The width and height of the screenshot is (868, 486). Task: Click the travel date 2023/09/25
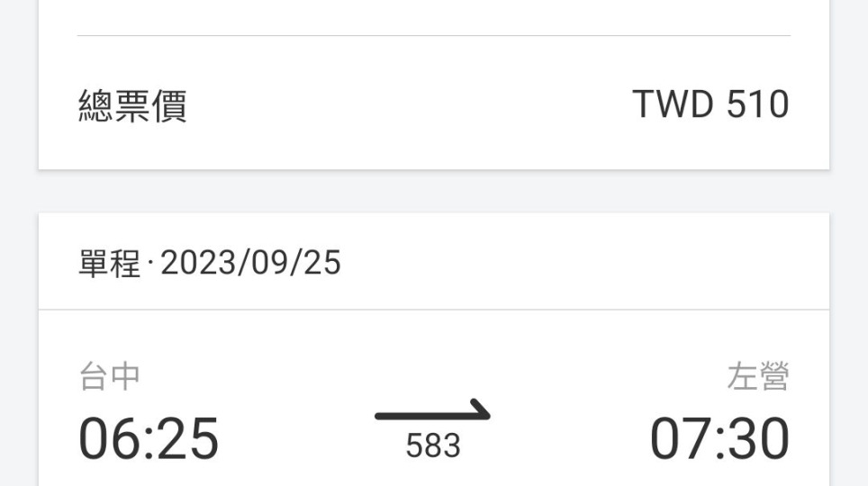tap(250, 263)
